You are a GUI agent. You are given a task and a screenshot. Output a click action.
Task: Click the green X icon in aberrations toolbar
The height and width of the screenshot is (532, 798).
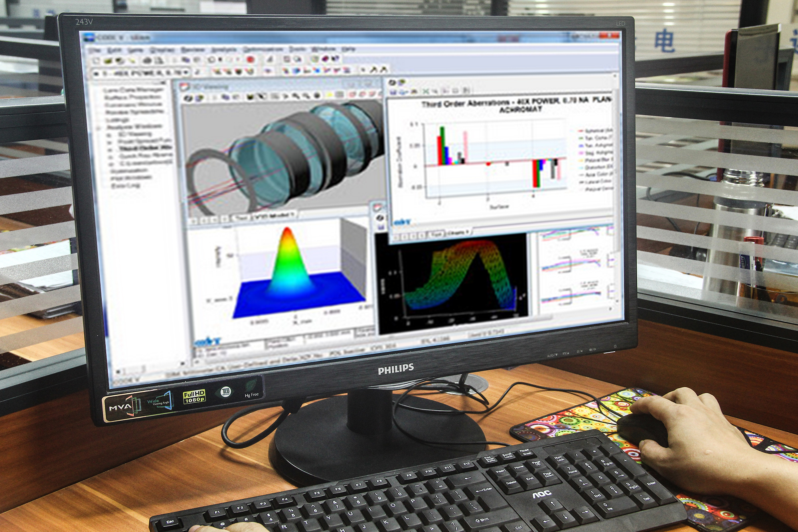(426, 91)
